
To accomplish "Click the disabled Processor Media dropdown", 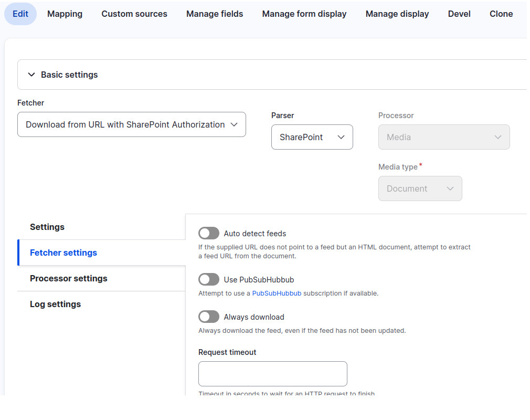I will [x=443, y=137].
